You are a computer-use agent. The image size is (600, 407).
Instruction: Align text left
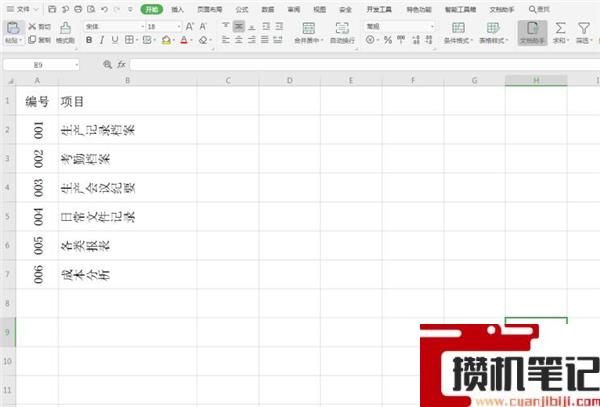pyautogui.click(x=226, y=39)
